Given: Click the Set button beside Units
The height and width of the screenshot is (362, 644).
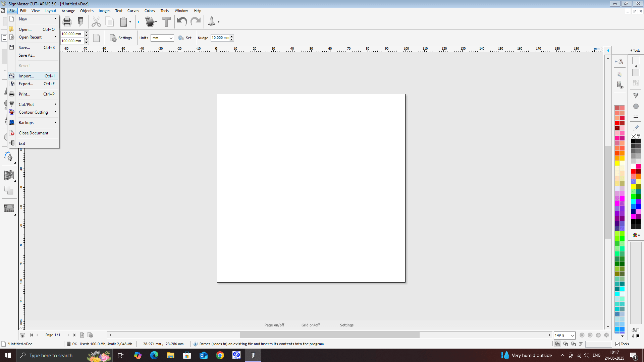Looking at the screenshot, I should coord(185,38).
